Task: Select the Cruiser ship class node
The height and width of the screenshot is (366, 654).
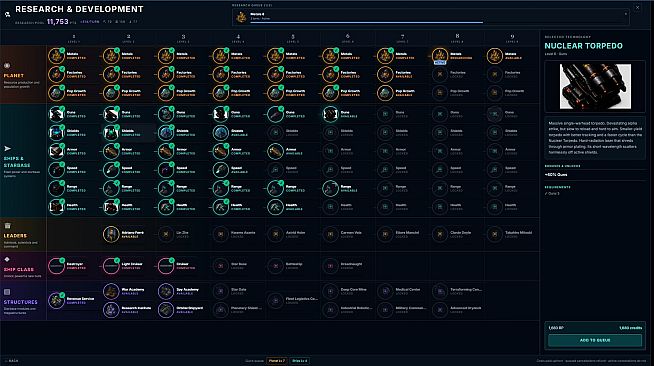Action: (x=166, y=266)
